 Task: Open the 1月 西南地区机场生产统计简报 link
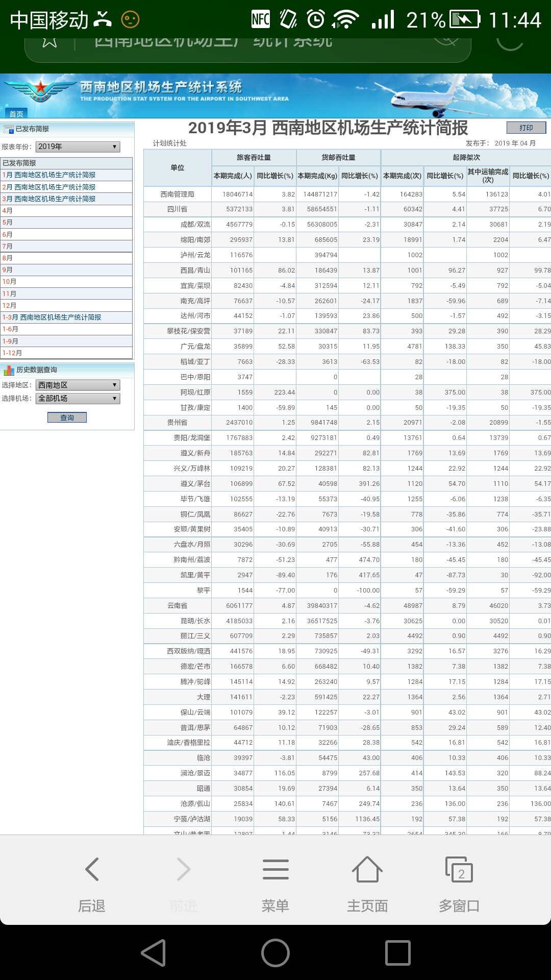49,175
